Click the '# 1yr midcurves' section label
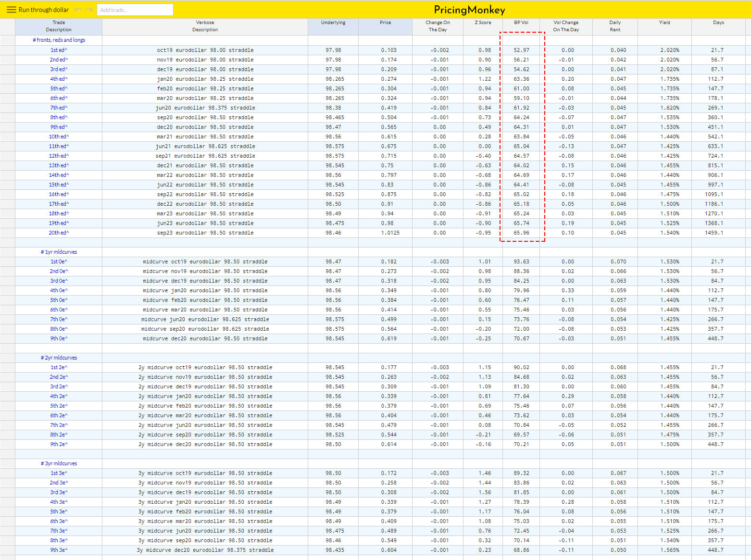The image size is (751, 560). (59, 252)
